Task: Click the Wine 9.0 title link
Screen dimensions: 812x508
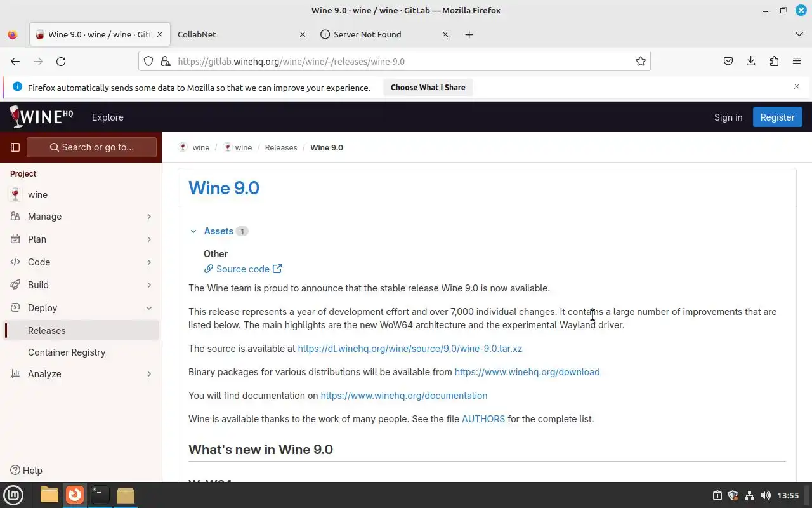Action: 224,188
